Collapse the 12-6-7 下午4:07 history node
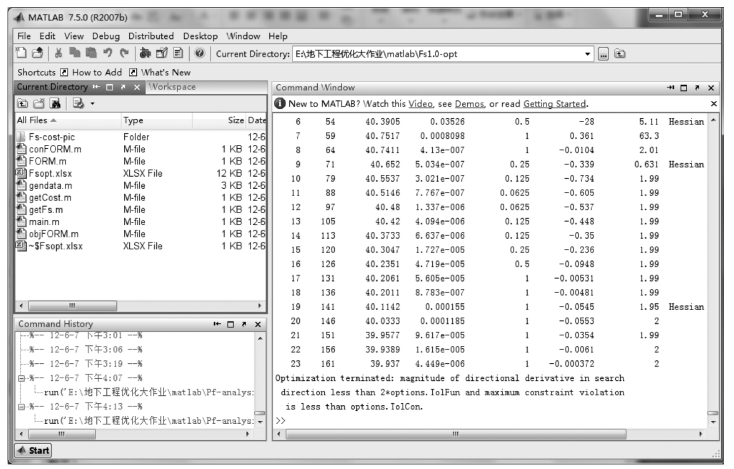Image resolution: width=734 pixels, height=469 pixels. point(21,378)
